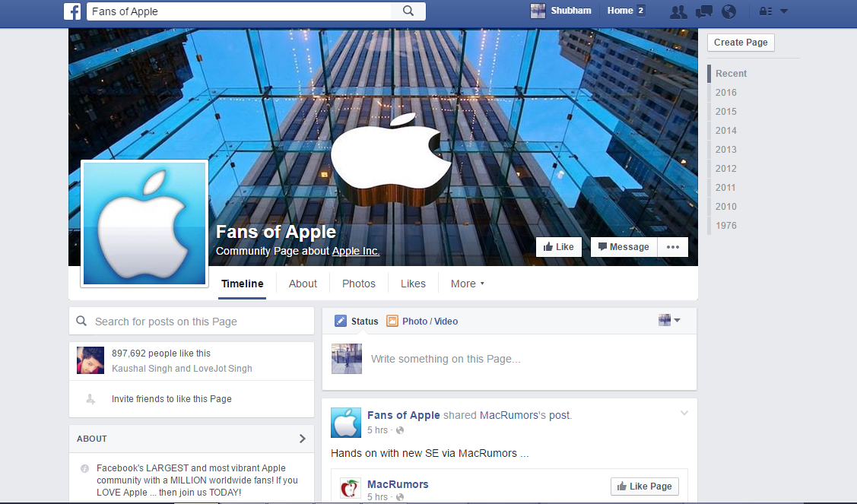Click in the Fans of Apple search box
Viewport: 857px width, 504px height.
(x=239, y=11)
